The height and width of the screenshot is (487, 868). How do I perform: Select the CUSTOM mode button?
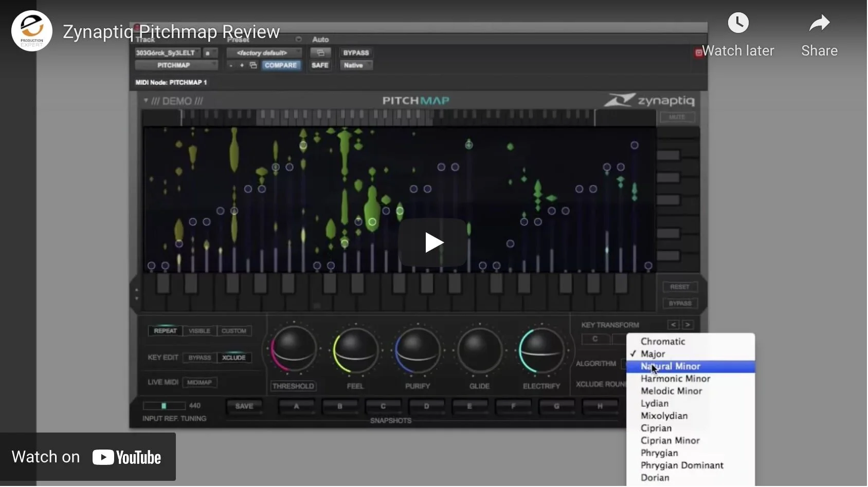pos(234,331)
